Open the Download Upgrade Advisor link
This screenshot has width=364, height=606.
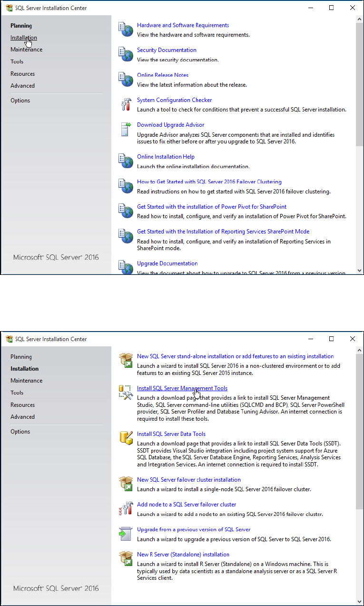(x=170, y=125)
